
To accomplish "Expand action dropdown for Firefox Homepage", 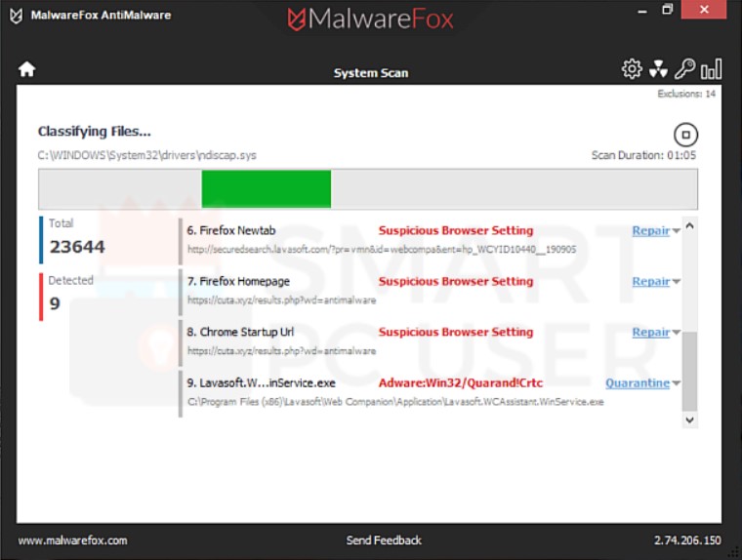I will [x=677, y=283].
